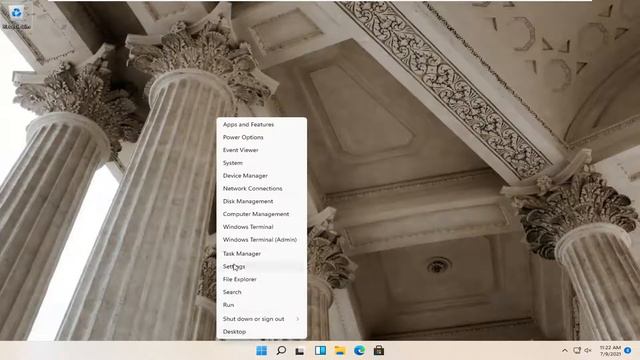Open network status tray icon
Screen dimensions: 640x360
[577, 351]
